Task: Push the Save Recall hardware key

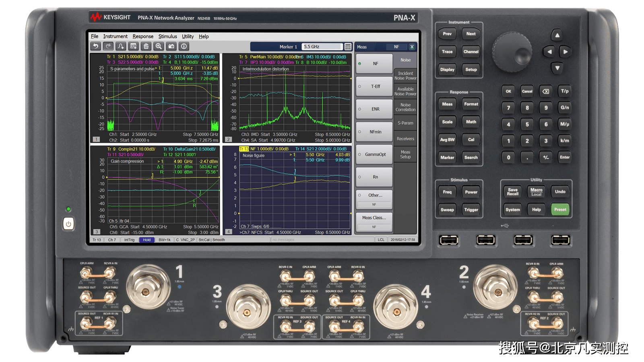Action: (513, 192)
